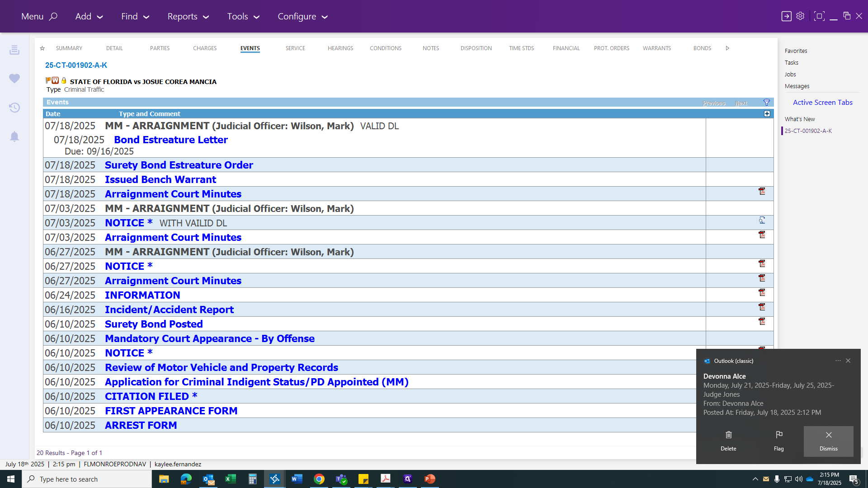The width and height of the screenshot is (868, 488).
Task: Open the FIRST APPEARANCE FORM event
Action: tap(171, 411)
